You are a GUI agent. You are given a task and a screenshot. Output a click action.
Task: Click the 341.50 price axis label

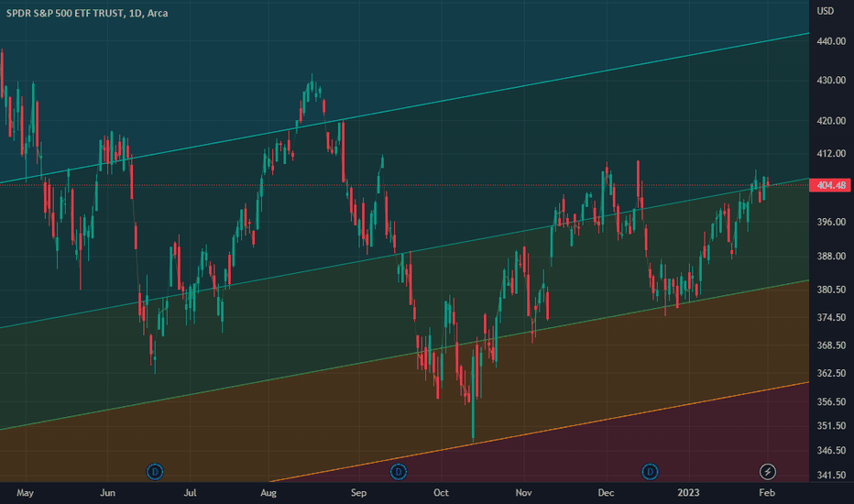click(831, 475)
